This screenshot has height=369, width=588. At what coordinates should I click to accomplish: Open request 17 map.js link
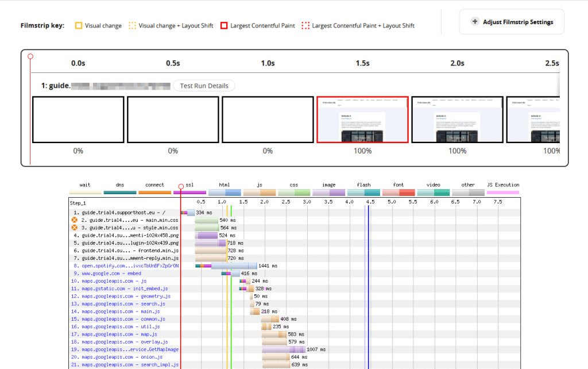[114, 334]
